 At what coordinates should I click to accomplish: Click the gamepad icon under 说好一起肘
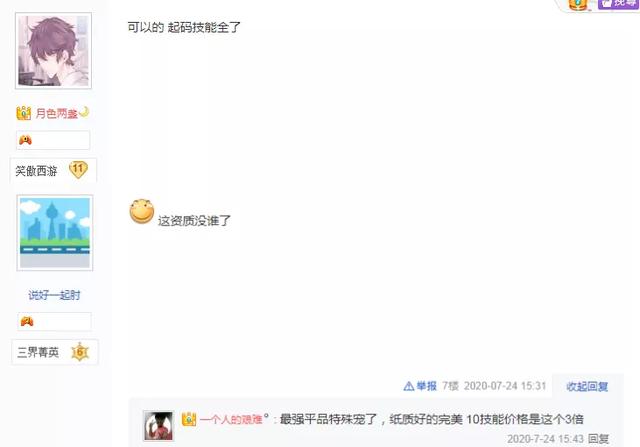pos(27,322)
